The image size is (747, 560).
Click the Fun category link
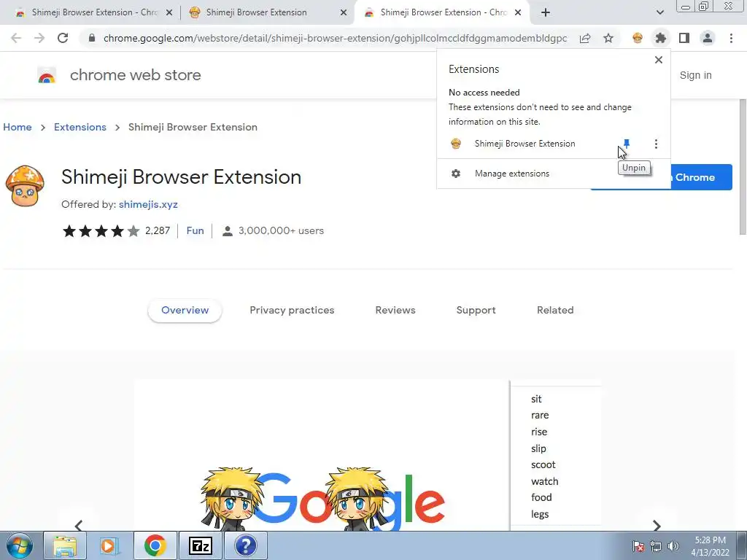point(195,230)
